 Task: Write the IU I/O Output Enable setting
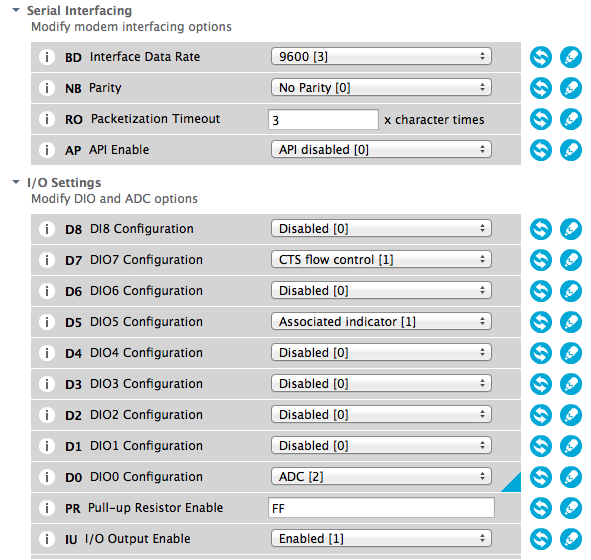(571, 539)
